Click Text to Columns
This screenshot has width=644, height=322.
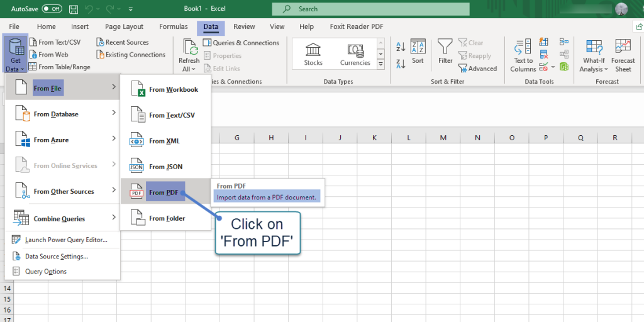pyautogui.click(x=523, y=56)
